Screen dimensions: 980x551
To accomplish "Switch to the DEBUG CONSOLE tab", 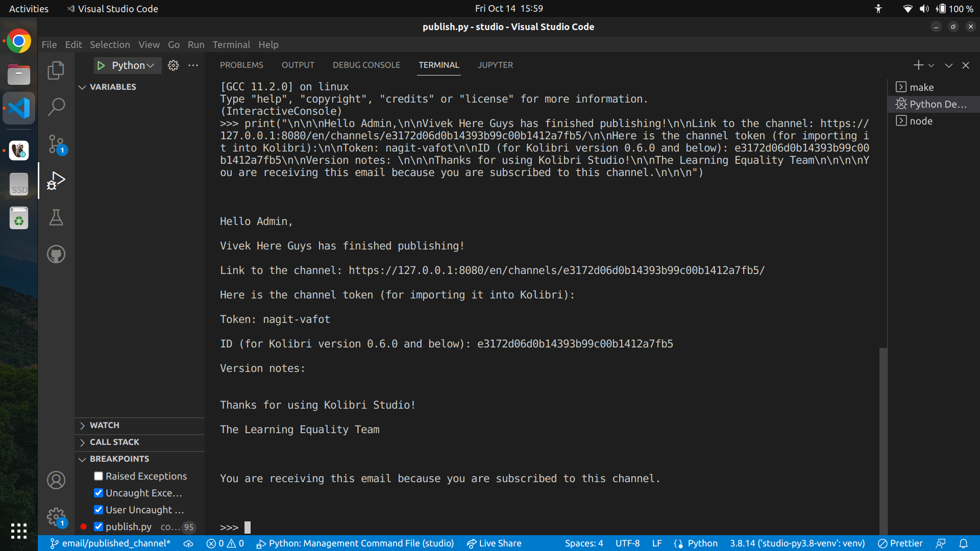I will click(x=366, y=65).
